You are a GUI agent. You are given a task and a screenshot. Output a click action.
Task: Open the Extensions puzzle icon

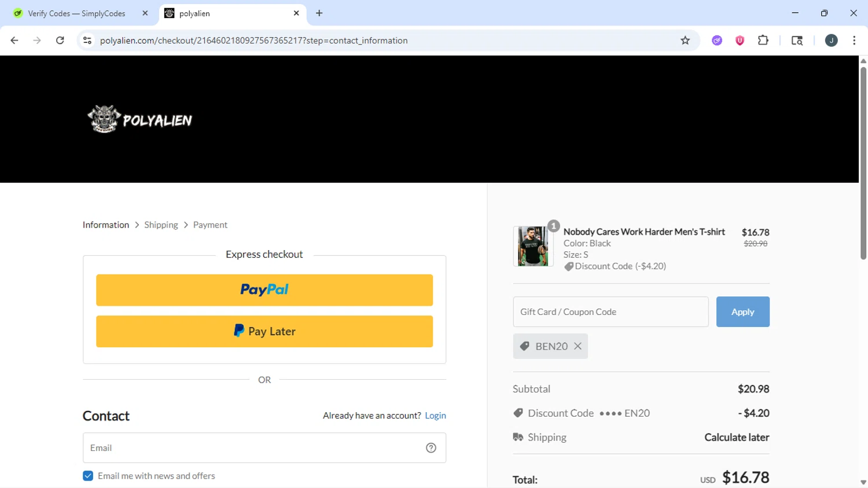tap(763, 41)
